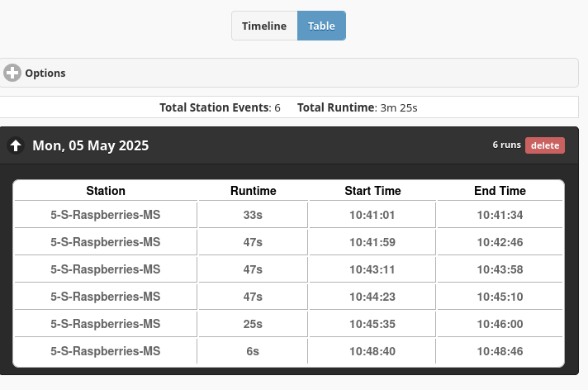Image resolution: width=588 pixels, height=390 pixels.
Task: Click the Total Runtime 3m 25s summary
Action: tap(358, 107)
